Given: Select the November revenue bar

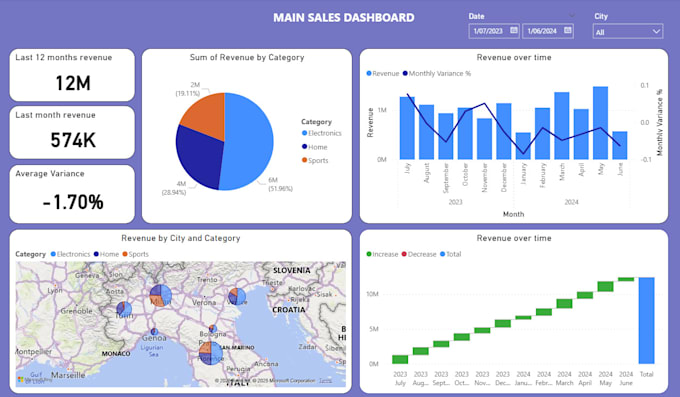Looking at the screenshot, I should pos(484,139).
